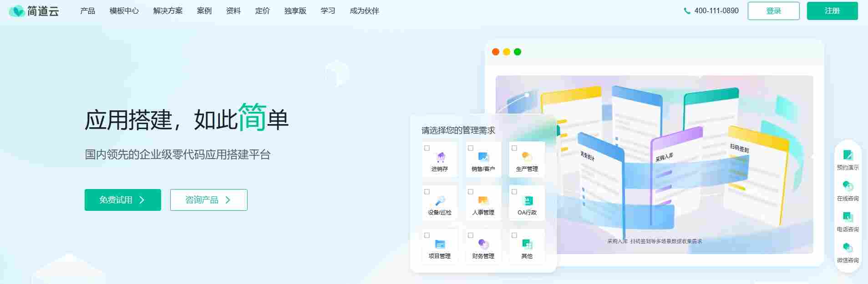
Task: Click the 销售/客户 chart icon
Action: pyautogui.click(x=483, y=157)
